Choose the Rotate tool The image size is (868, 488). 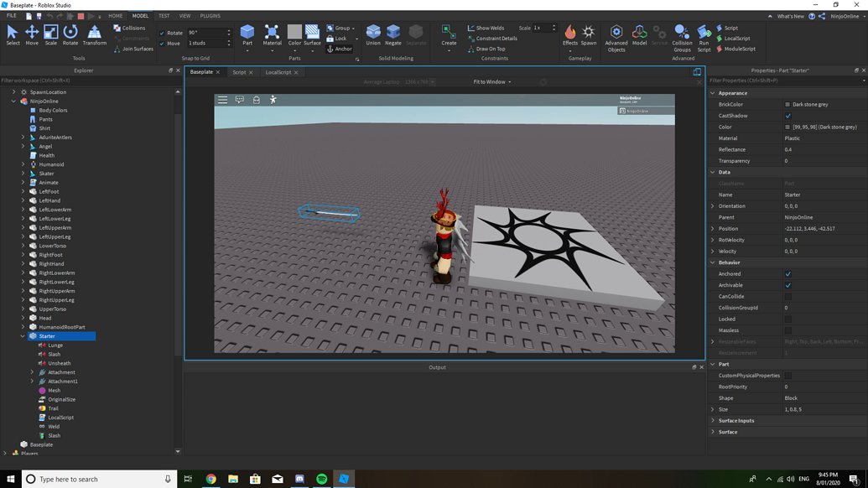[70, 35]
